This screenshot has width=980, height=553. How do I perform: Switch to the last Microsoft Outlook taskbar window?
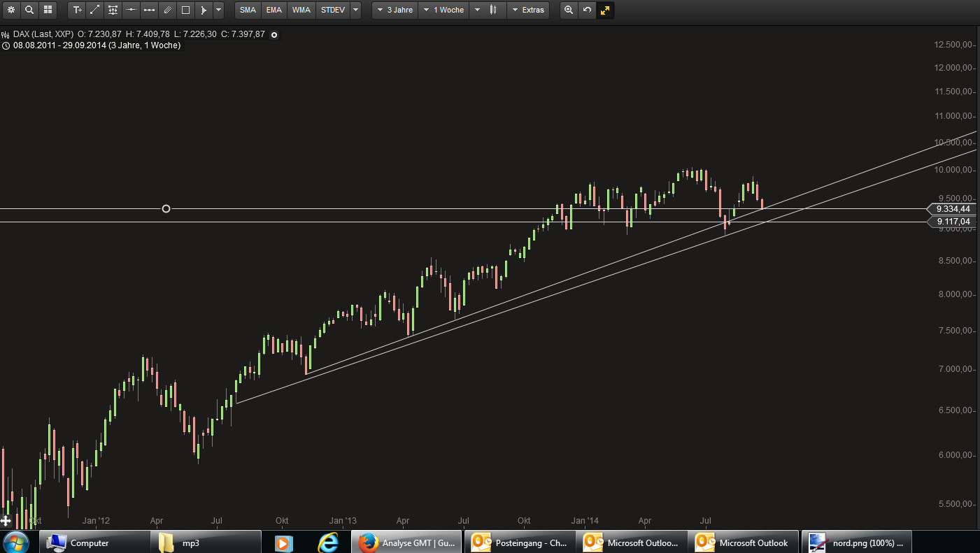click(744, 542)
